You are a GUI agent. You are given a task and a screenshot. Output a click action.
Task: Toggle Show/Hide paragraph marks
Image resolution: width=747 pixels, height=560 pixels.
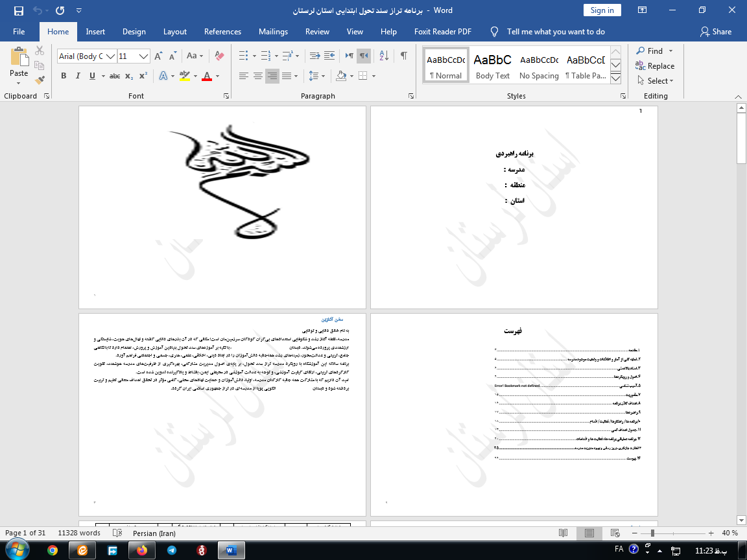pyautogui.click(x=403, y=56)
